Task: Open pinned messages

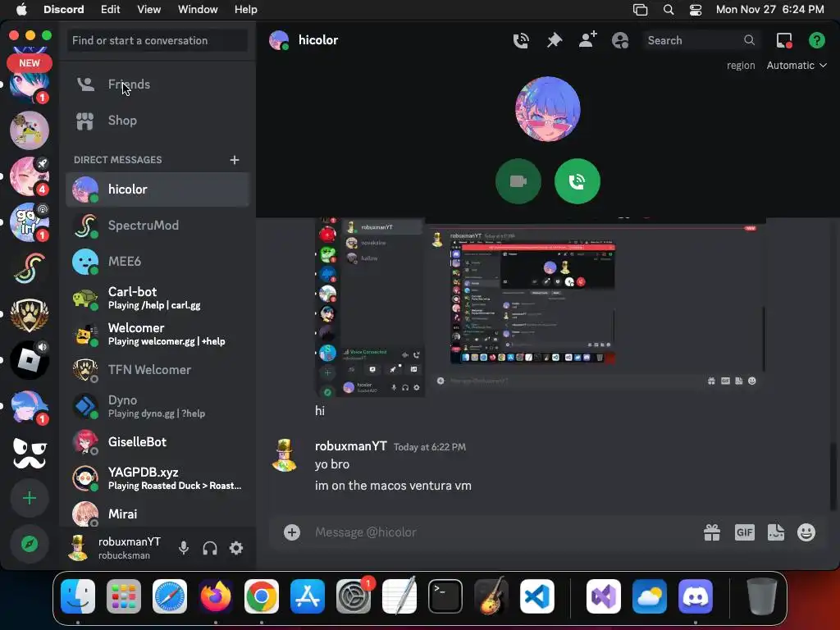Action: [x=555, y=41]
